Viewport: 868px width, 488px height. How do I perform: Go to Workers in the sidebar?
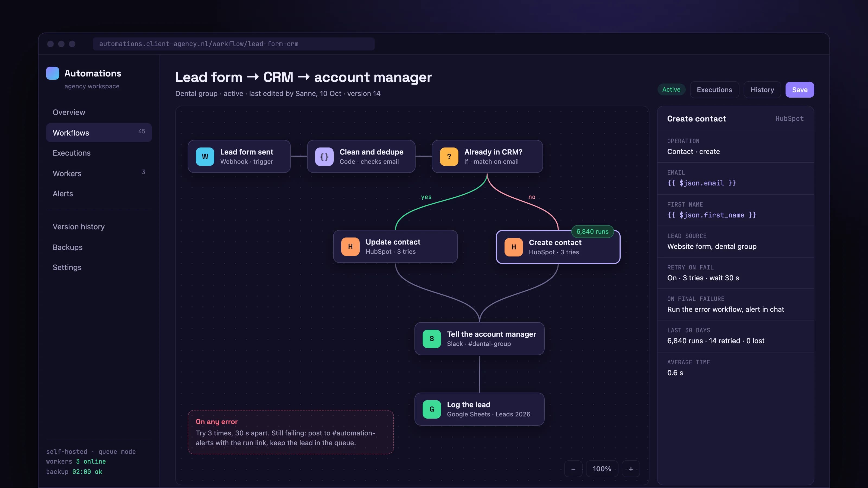(x=99, y=174)
